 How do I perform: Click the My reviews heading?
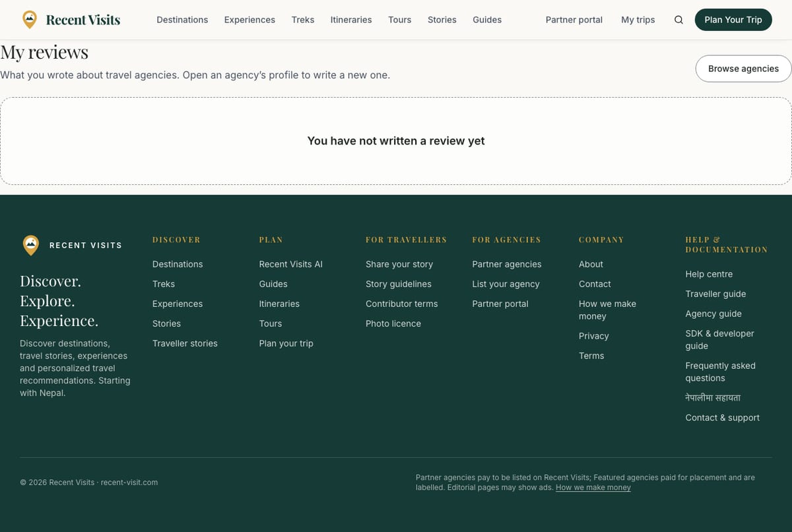44,51
